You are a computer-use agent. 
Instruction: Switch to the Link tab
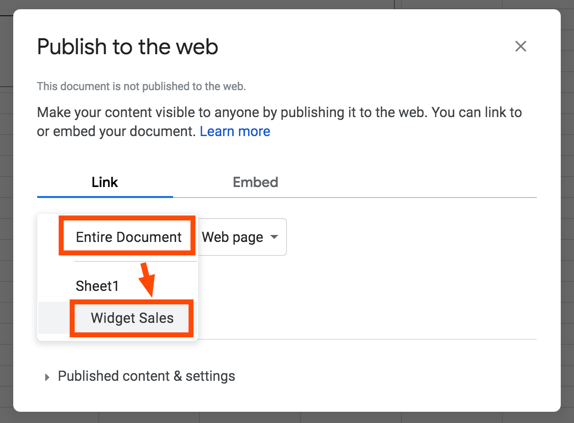105,182
